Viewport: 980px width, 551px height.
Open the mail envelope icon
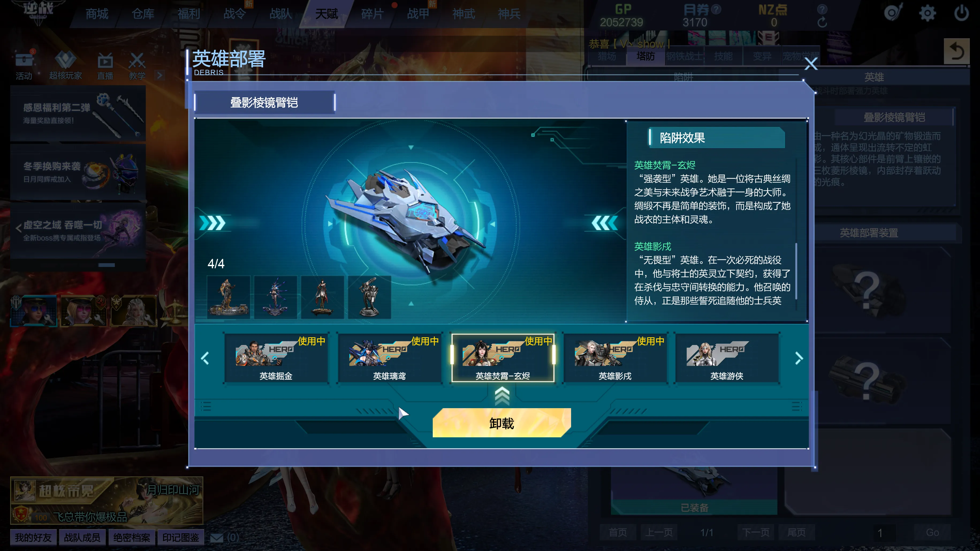coord(217,538)
